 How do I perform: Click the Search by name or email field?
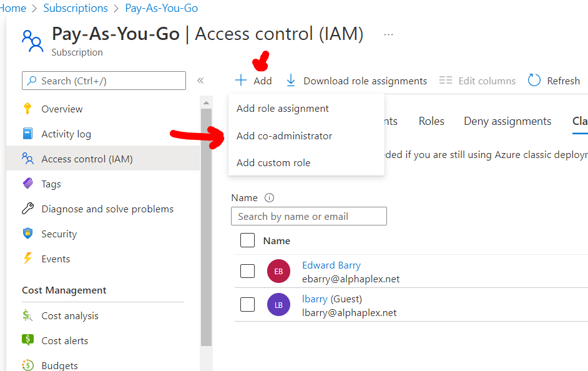click(x=308, y=216)
